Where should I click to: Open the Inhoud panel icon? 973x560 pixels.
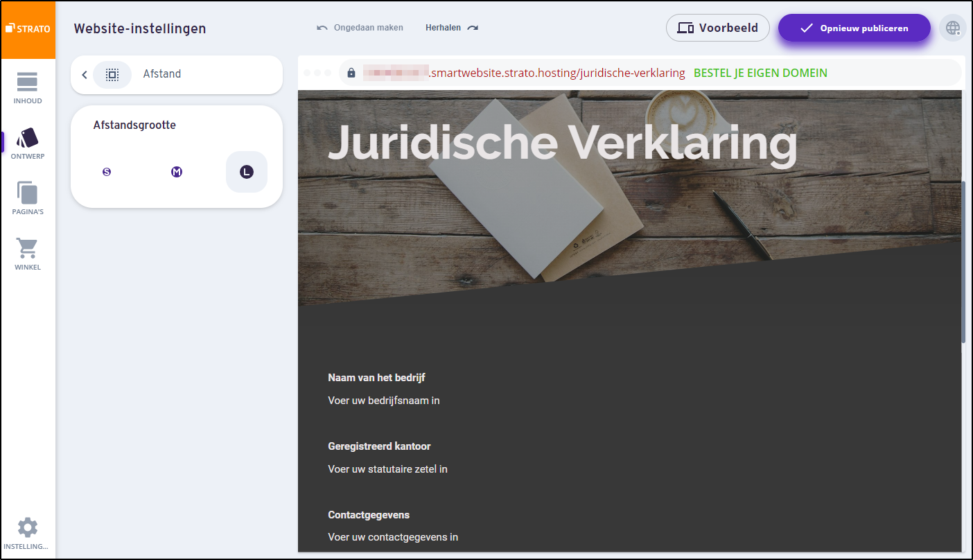[x=28, y=82]
